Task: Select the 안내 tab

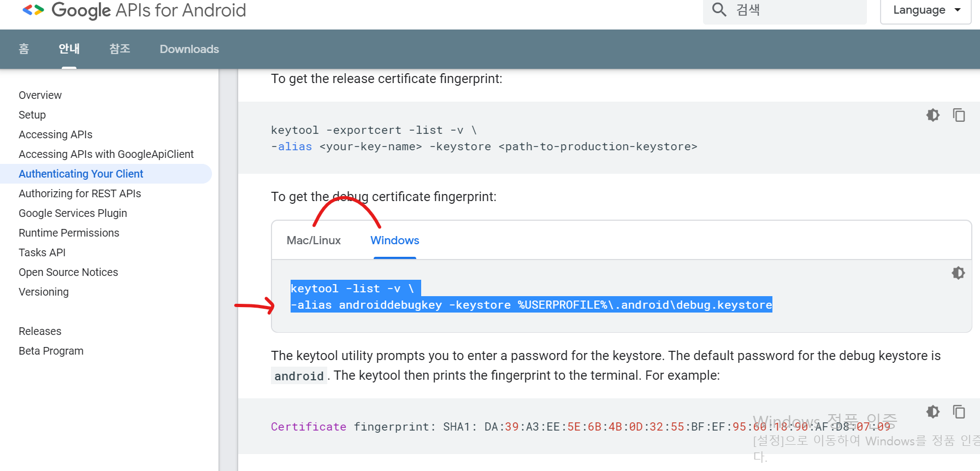Action: click(x=69, y=49)
